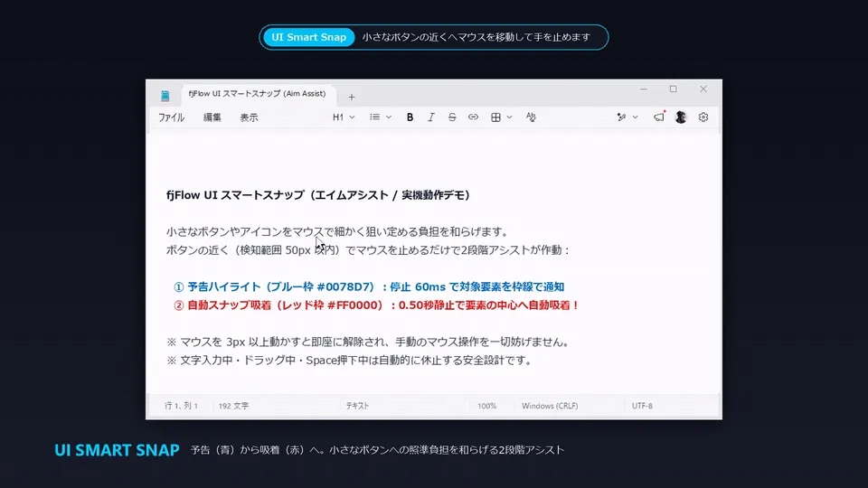
Task: Expand the rewrite dropdown arrow
Action: coord(635,117)
